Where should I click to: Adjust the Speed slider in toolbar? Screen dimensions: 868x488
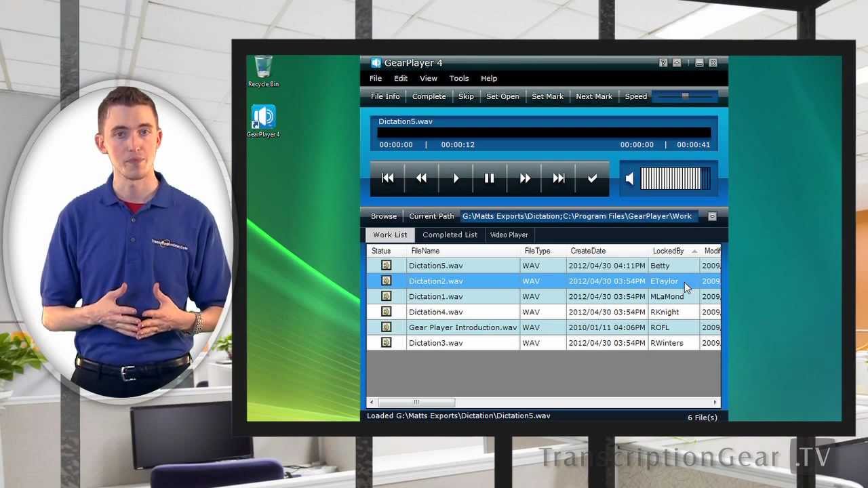(685, 96)
